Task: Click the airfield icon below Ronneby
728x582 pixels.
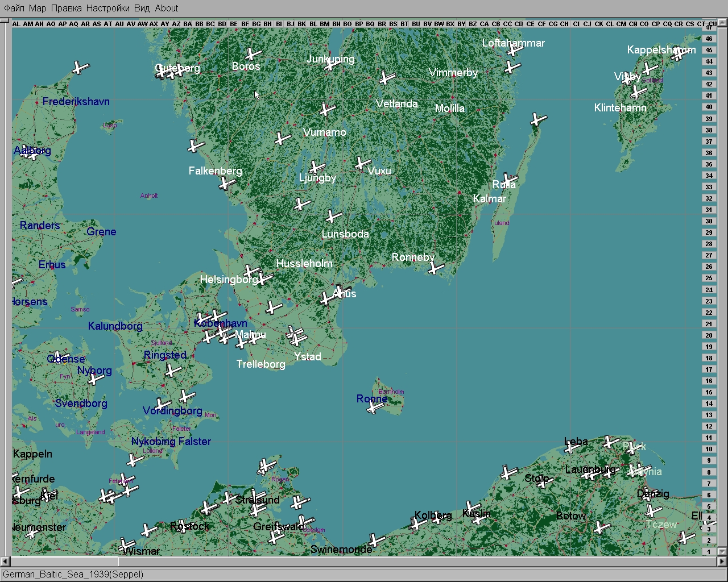Action: click(436, 268)
